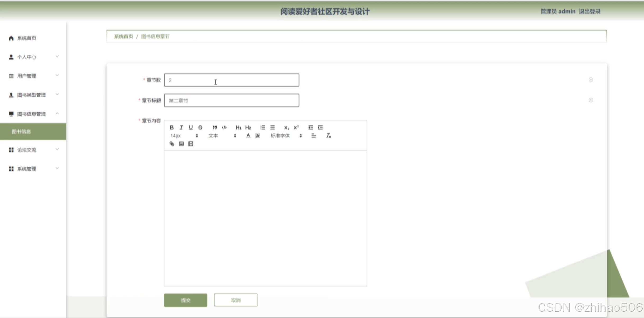Click the 提交 submit button
The height and width of the screenshot is (318, 644).
pyautogui.click(x=185, y=300)
